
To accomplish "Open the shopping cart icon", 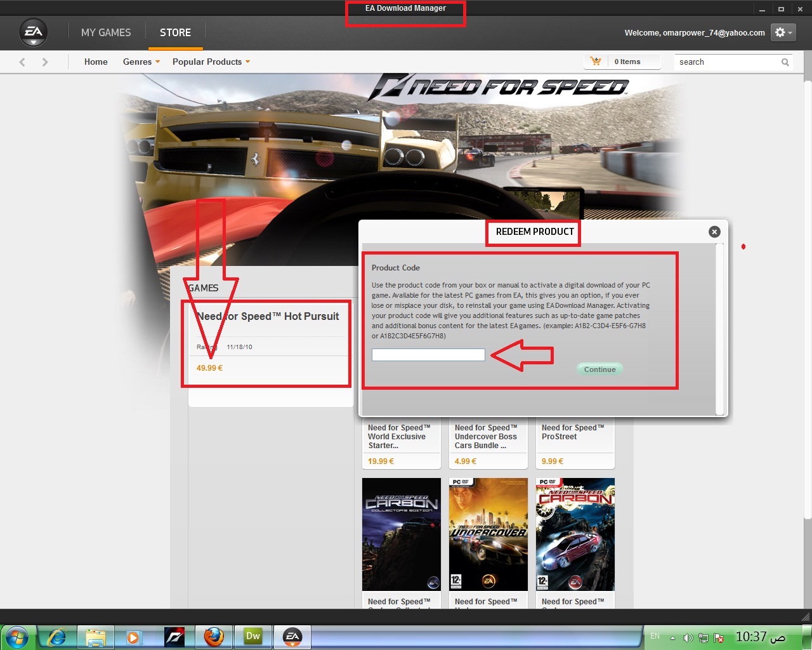I will [x=595, y=62].
